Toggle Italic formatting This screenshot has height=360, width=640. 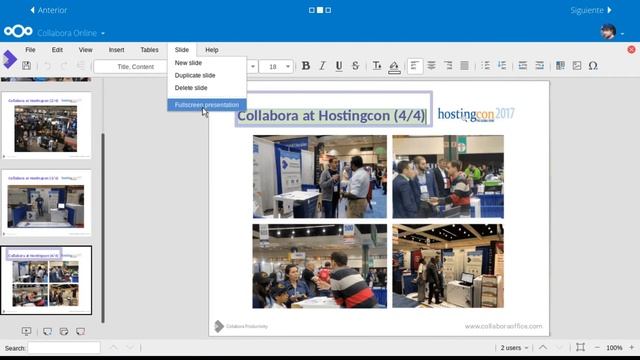322,66
